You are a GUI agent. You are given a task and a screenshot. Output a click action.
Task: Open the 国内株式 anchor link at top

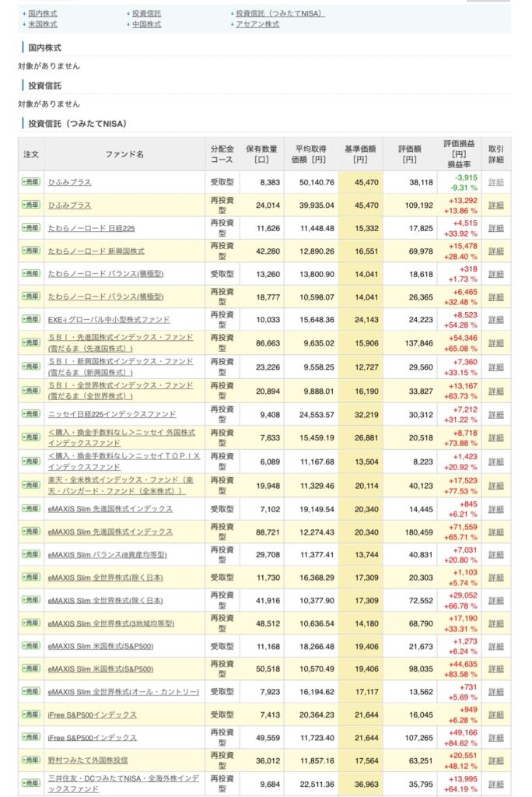43,14
